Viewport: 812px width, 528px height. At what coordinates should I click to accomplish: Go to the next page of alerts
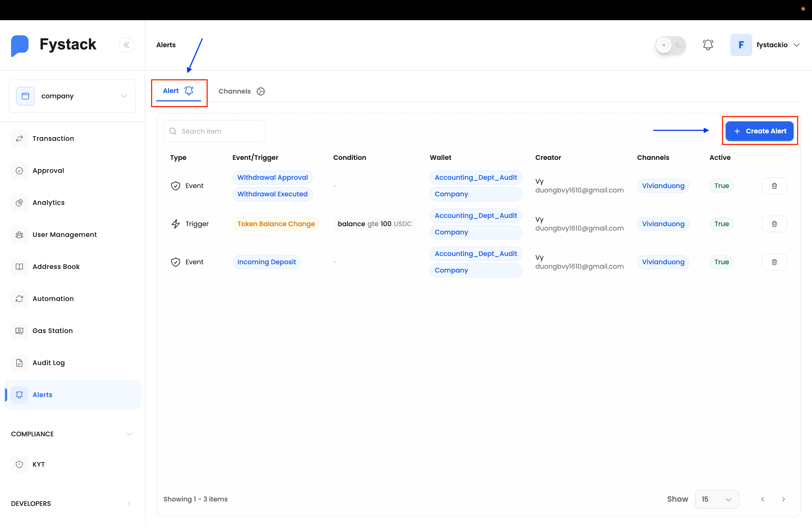point(784,499)
